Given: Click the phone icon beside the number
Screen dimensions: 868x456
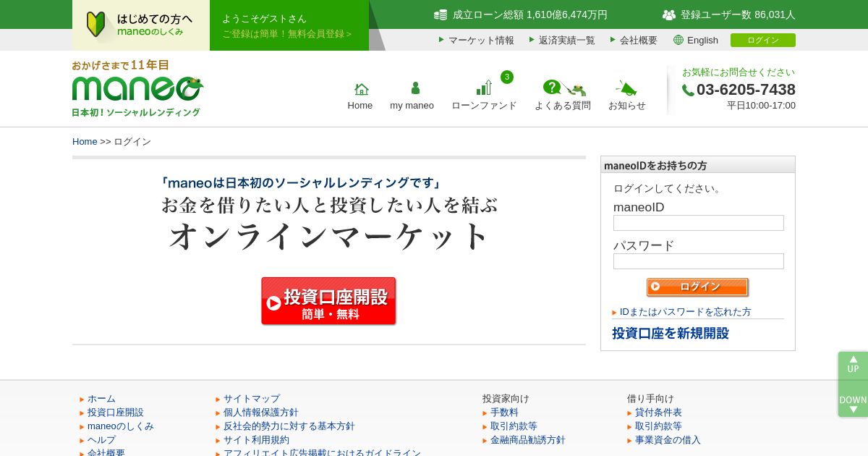Looking at the screenshot, I should [x=688, y=90].
